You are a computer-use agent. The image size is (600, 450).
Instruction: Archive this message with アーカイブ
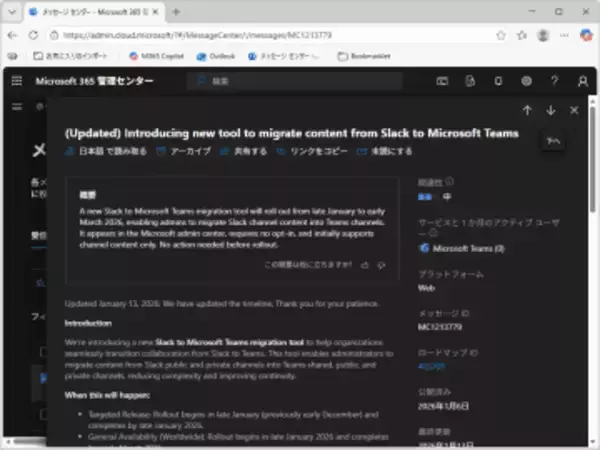pyautogui.click(x=184, y=152)
